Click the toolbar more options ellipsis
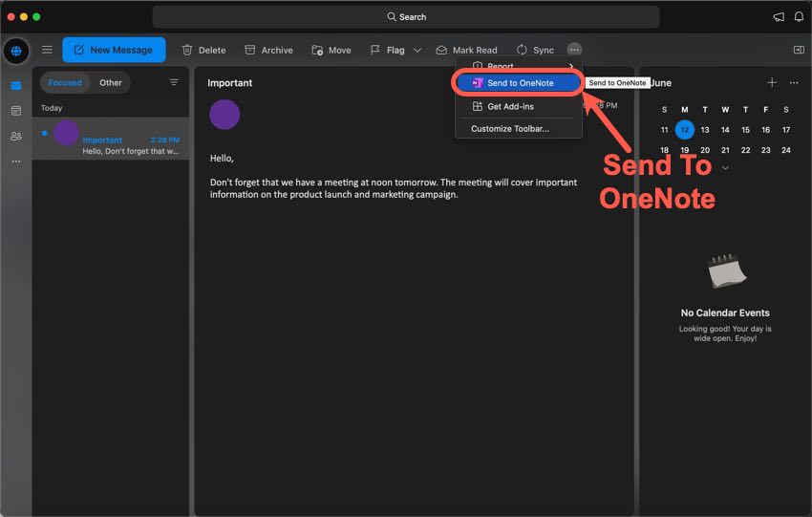 pyautogui.click(x=574, y=49)
